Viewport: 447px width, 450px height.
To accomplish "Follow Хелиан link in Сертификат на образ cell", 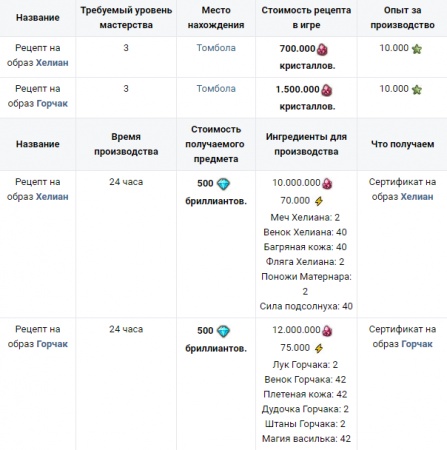I will point(417,197).
